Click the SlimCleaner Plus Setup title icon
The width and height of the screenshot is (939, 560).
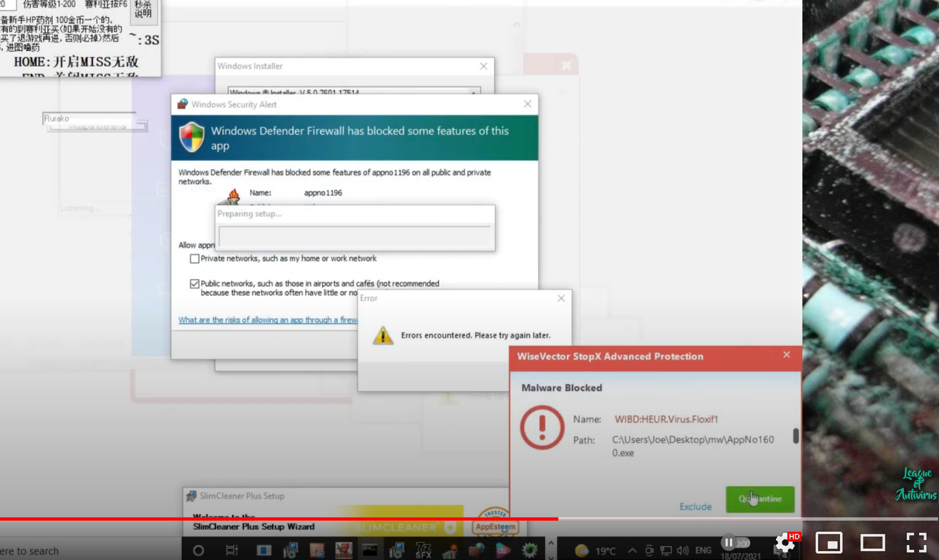click(191, 496)
